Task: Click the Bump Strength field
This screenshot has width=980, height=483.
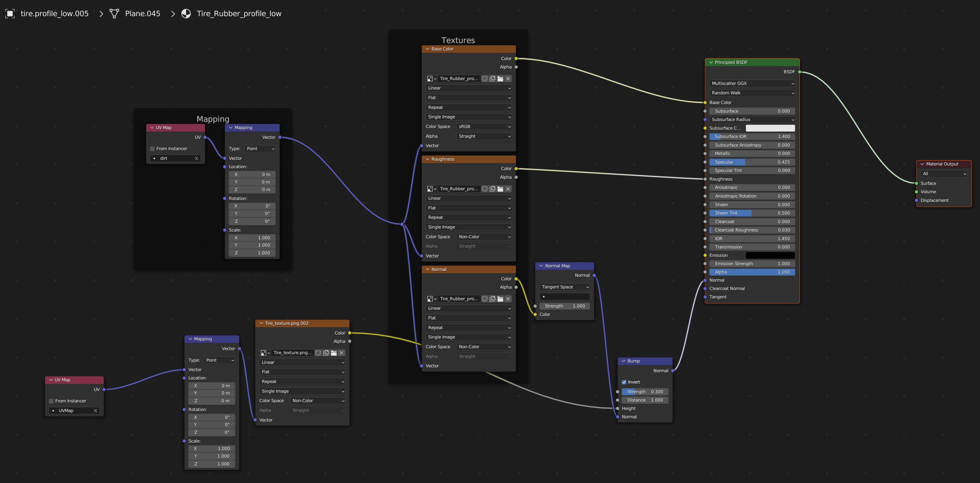Action: (645, 392)
